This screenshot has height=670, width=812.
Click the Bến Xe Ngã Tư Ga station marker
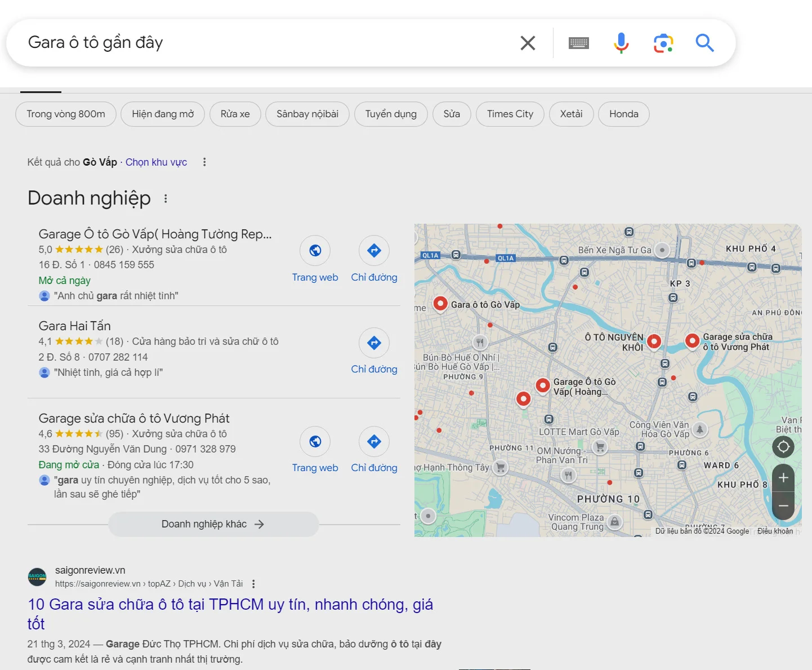coord(662,250)
